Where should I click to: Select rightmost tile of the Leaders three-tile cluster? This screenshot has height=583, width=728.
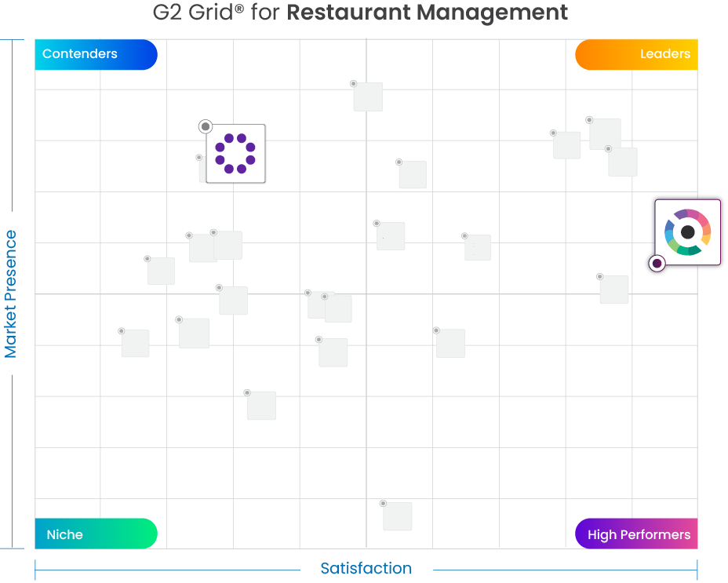tap(623, 162)
